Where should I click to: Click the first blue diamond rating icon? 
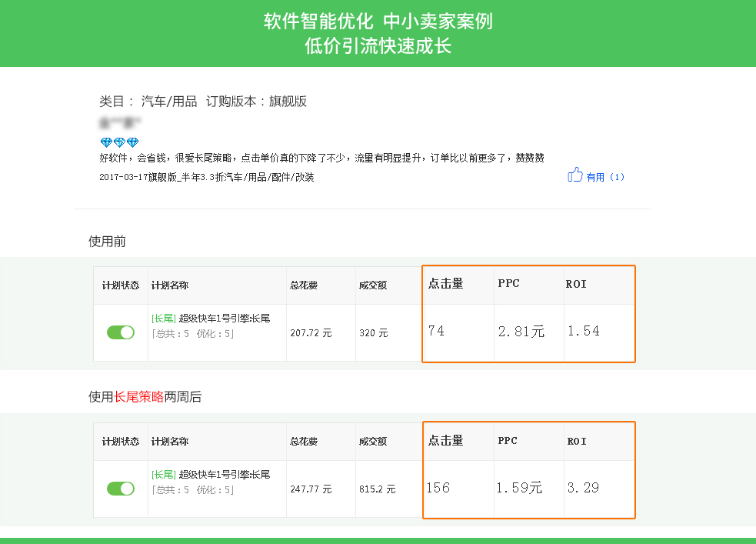[x=106, y=143]
